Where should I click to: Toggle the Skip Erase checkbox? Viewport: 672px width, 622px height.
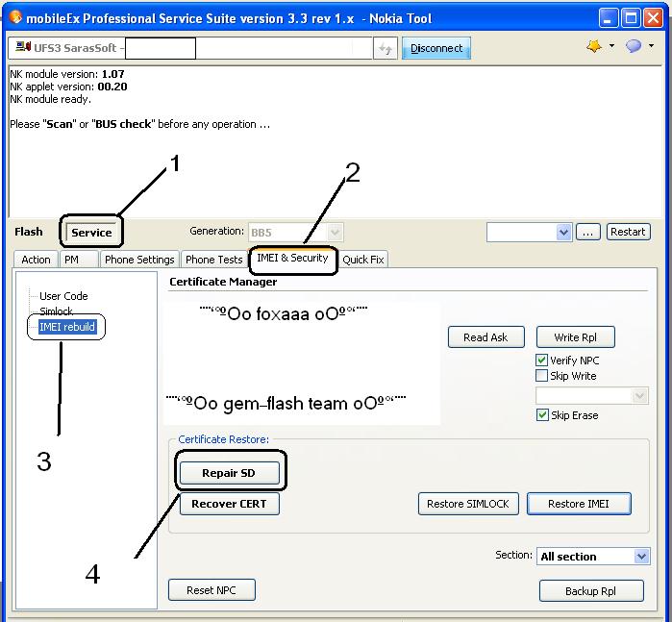pyautogui.click(x=542, y=415)
